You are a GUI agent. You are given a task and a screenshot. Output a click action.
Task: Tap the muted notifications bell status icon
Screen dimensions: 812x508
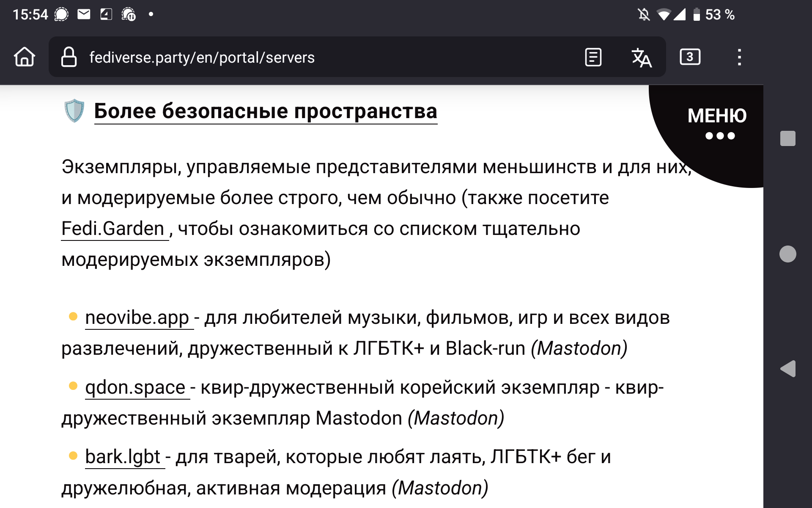[643, 14]
